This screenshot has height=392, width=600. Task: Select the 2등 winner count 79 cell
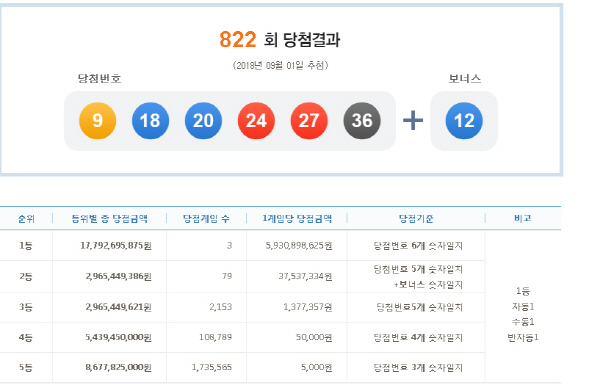227,276
